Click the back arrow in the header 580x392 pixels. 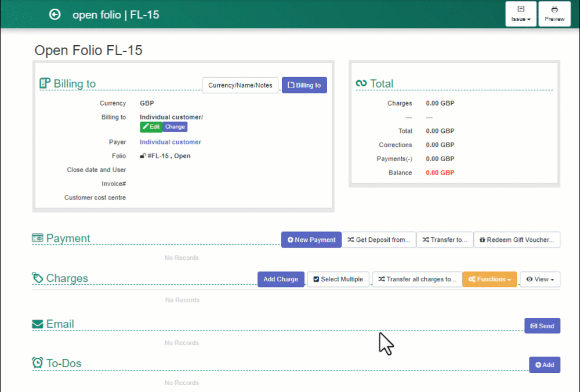[55, 14]
